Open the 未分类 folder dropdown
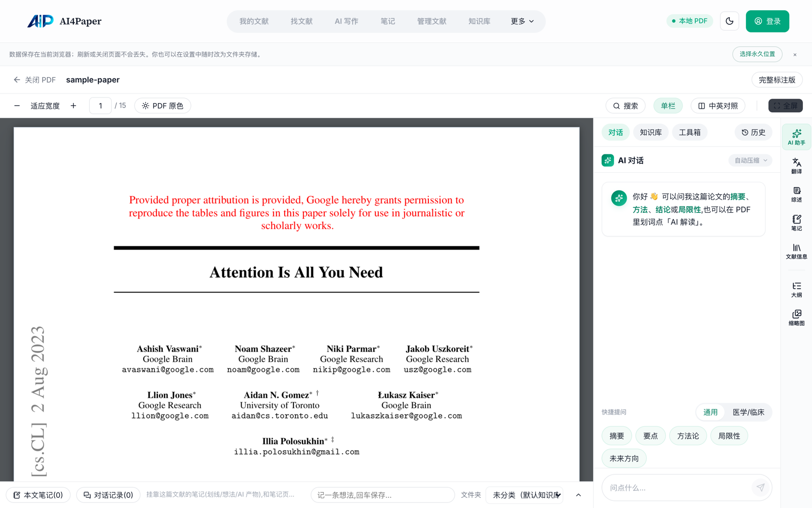Screen dimensions: 812x508 pos(526,495)
